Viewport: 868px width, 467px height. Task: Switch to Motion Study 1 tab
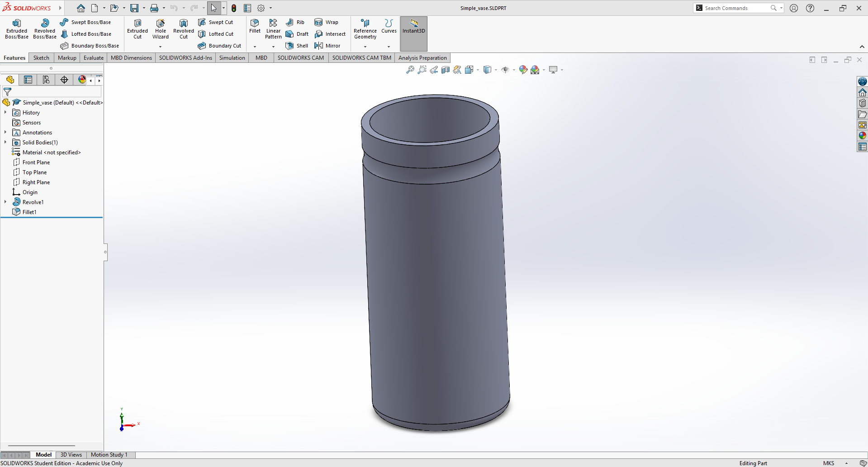coord(109,455)
